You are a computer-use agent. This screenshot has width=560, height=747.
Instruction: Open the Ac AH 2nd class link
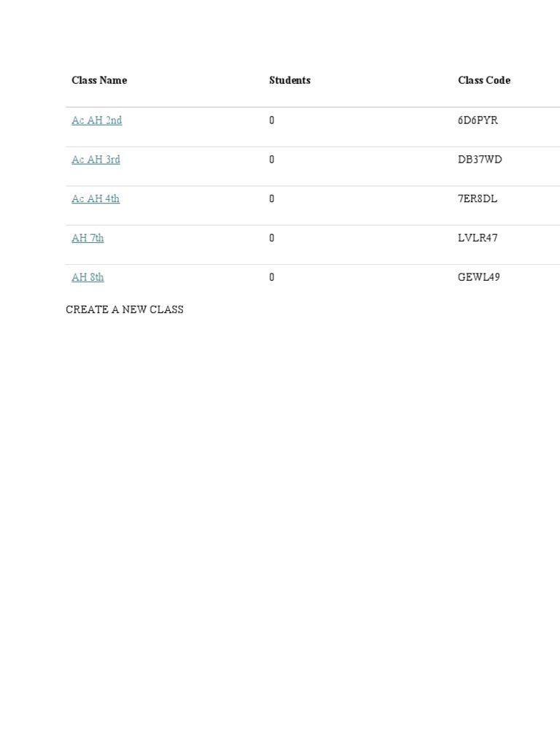click(x=96, y=120)
